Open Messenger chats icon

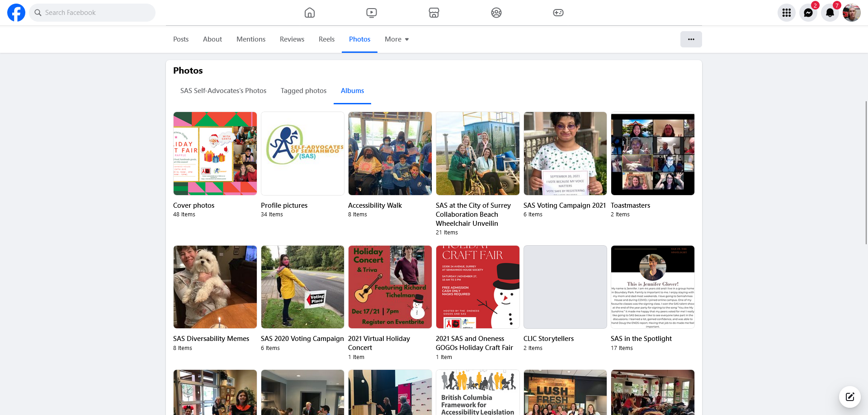(x=808, y=13)
